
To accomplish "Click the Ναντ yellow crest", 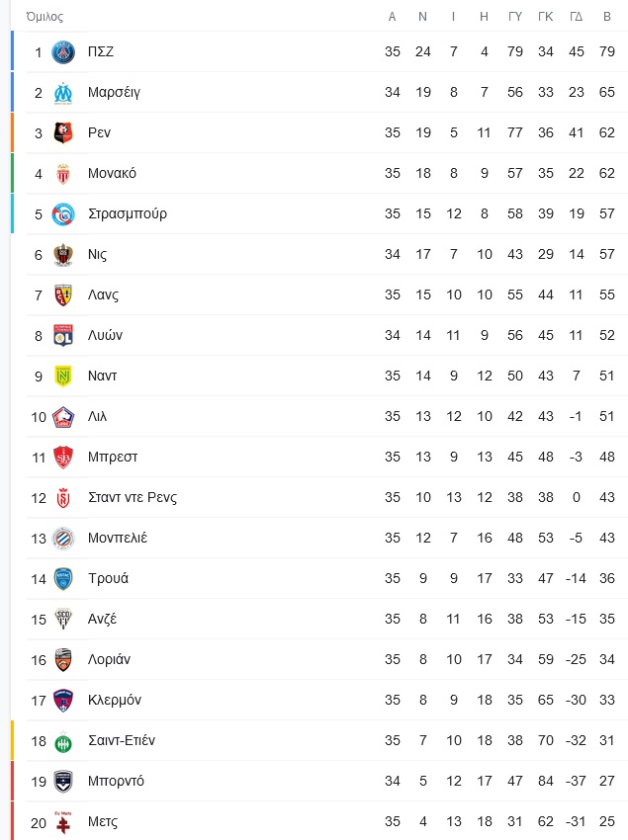I will [x=63, y=377].
